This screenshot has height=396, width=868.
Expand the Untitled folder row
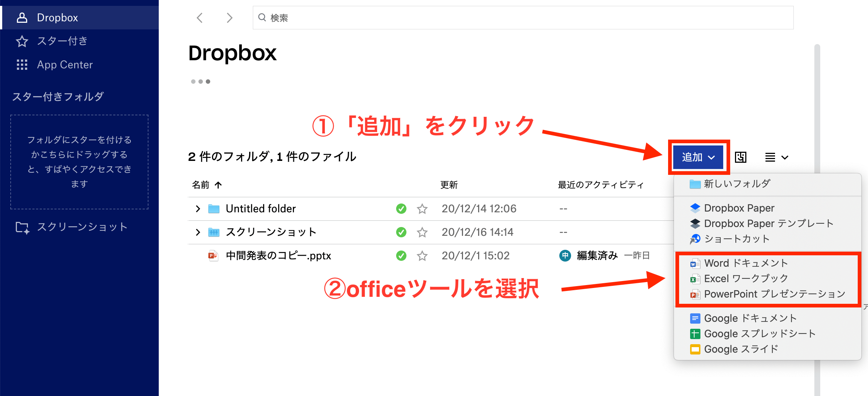pos(198,208)
